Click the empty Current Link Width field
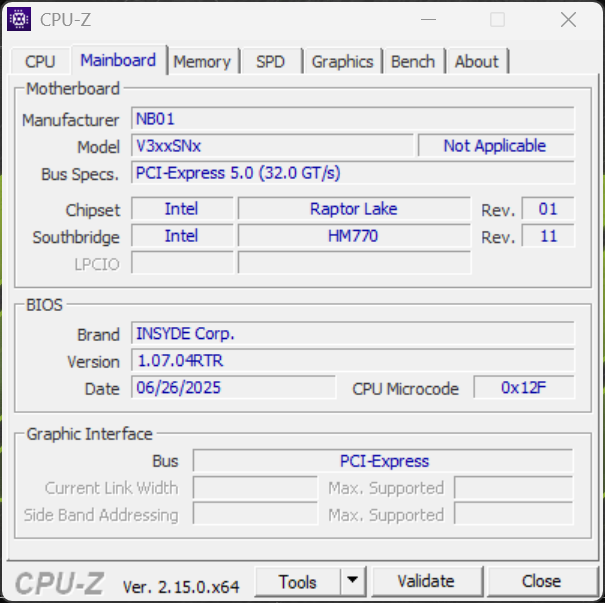605x603 pixels. (x=255, y=488)
